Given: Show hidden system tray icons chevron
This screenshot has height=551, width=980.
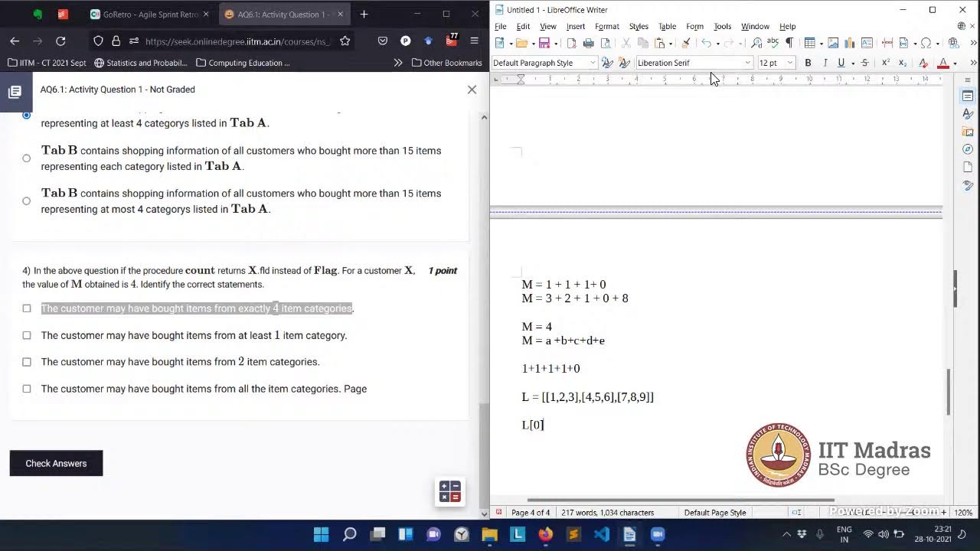Looking at the screenshot, I should tap(786, 534).
